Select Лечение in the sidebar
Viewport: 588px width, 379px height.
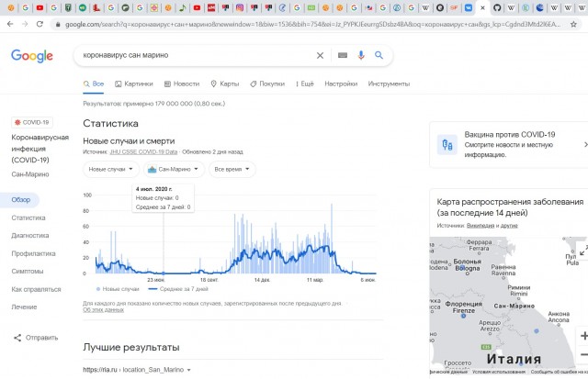[x=24, y=307]
